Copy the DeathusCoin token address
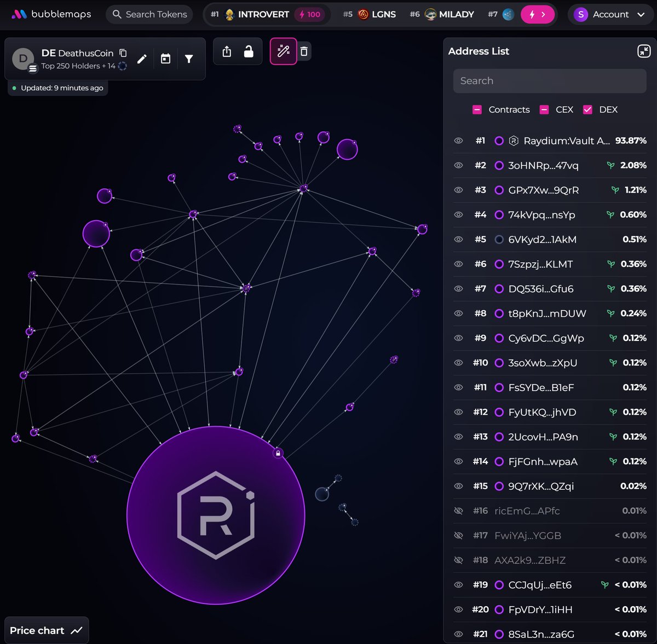The image size is (657, 644). [123, 53]
